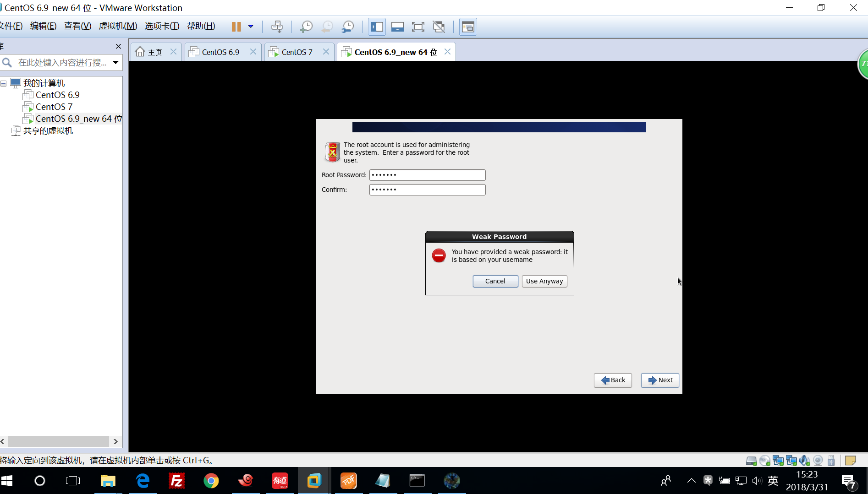Switch the 英 input method indicator
This screenshot has height=494, width=868.
coord(773,481)
